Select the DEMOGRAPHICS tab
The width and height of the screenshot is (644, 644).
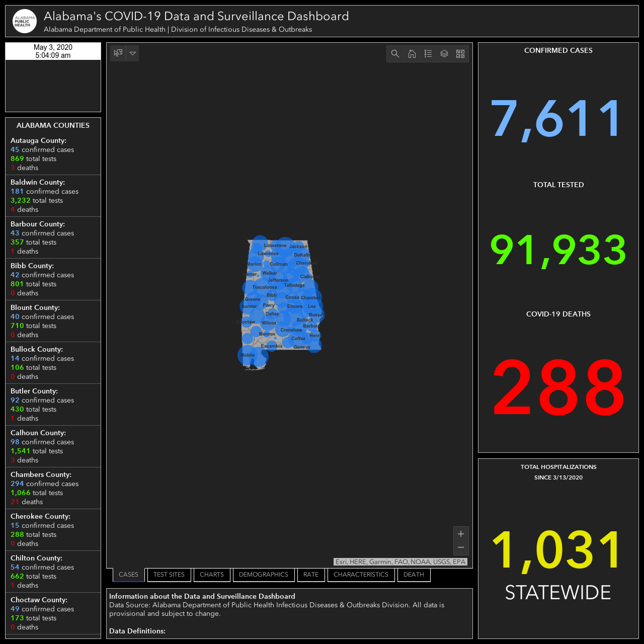[x=264, y=575]
